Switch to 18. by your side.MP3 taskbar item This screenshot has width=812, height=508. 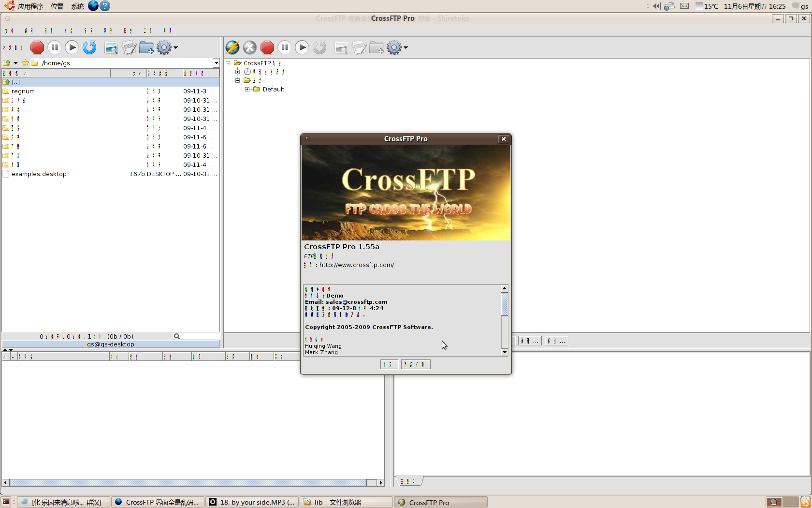tap(252, 502)
